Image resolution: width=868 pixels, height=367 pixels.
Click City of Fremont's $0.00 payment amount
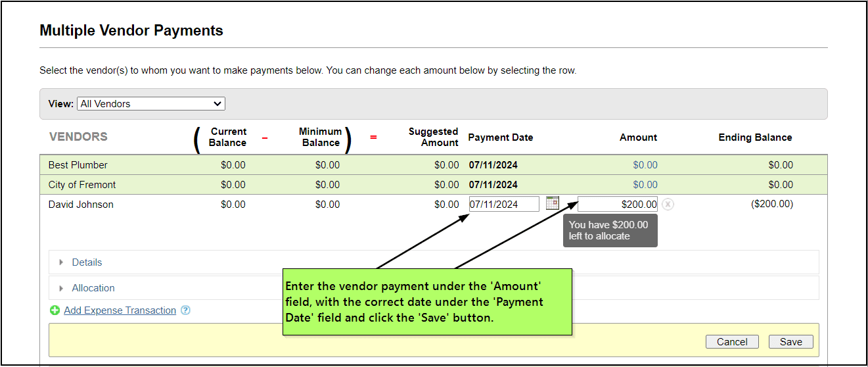pos(645,185)
